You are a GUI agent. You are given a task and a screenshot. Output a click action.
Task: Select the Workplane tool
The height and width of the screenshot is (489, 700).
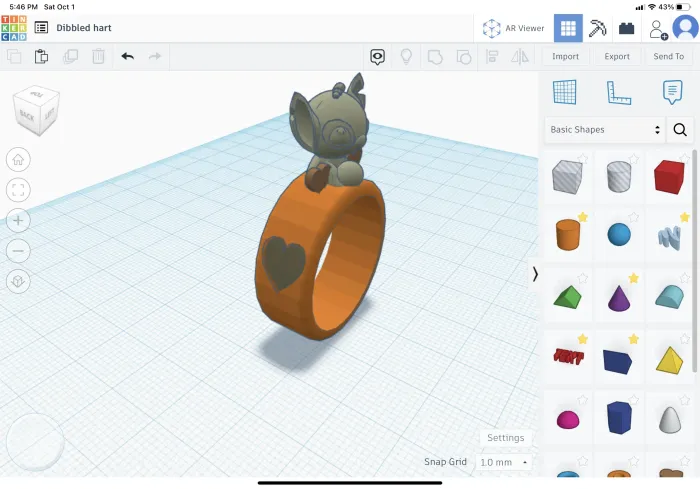pyautogui.click(x=565, y=92)
